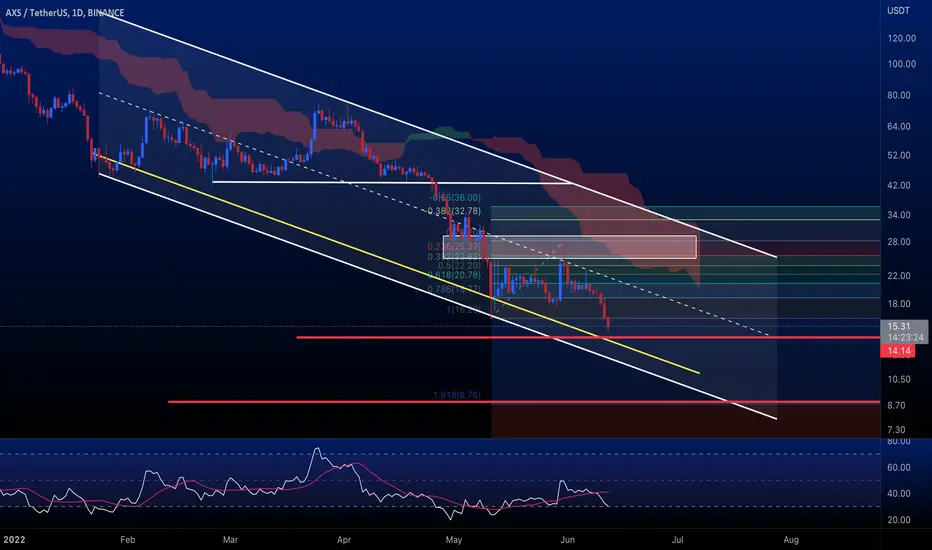
Task: Click the 34.00 price axis value
Action: coord(899,215)
